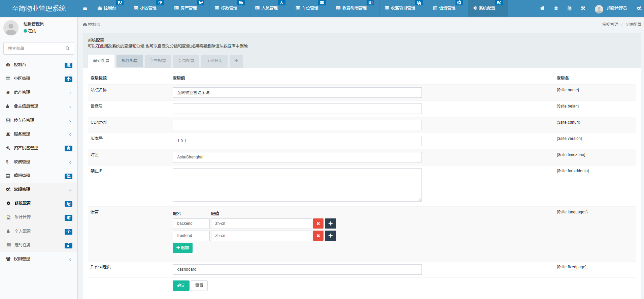Click the green 确定 submit button
The width and height of the screenshot is (644, 299).
(x=181, y=286)
